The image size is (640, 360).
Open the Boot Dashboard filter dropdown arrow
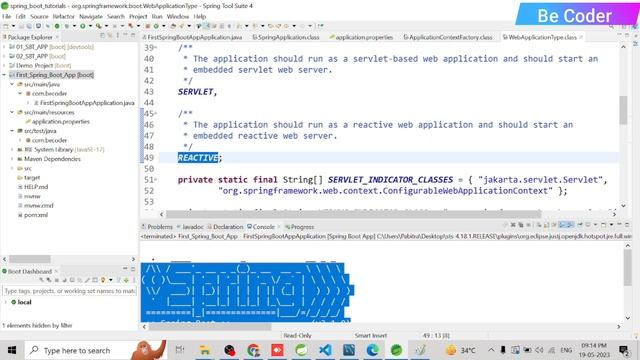tap(111, 280)
